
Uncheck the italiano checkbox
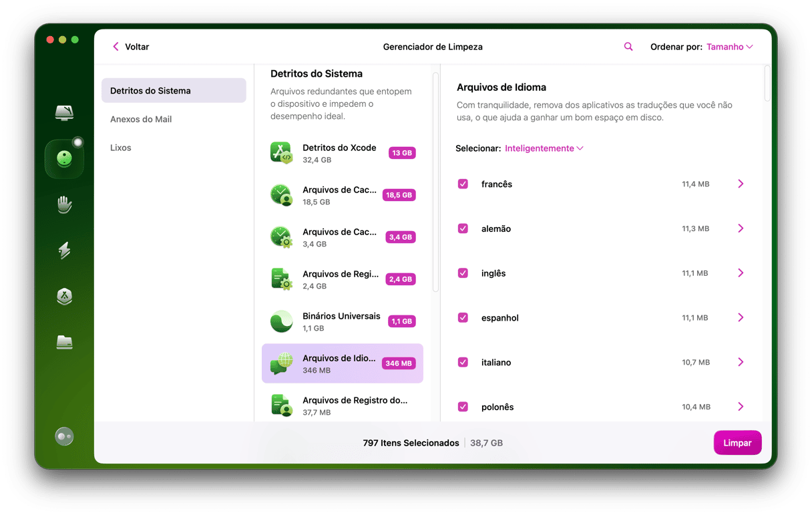point(463,362)
